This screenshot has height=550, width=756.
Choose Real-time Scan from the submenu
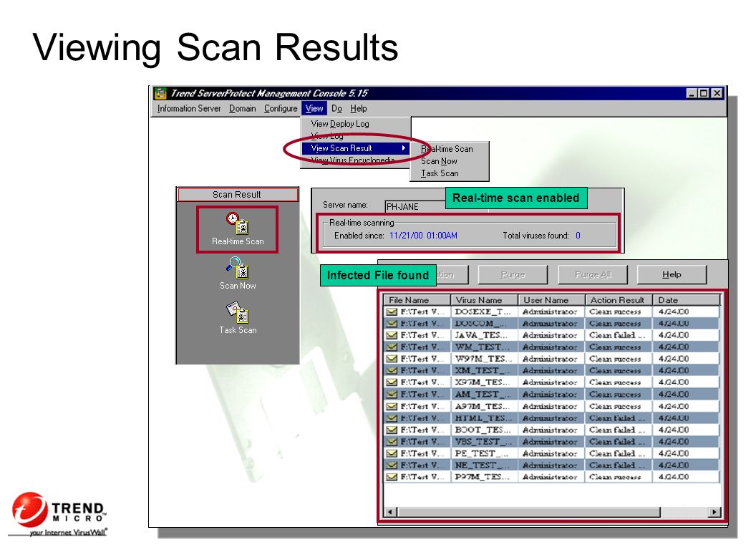(447, 149)
